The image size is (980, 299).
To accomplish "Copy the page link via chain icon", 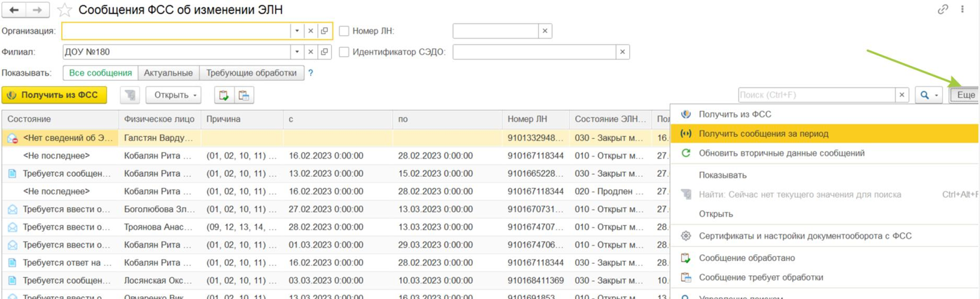I will [943, 10].
